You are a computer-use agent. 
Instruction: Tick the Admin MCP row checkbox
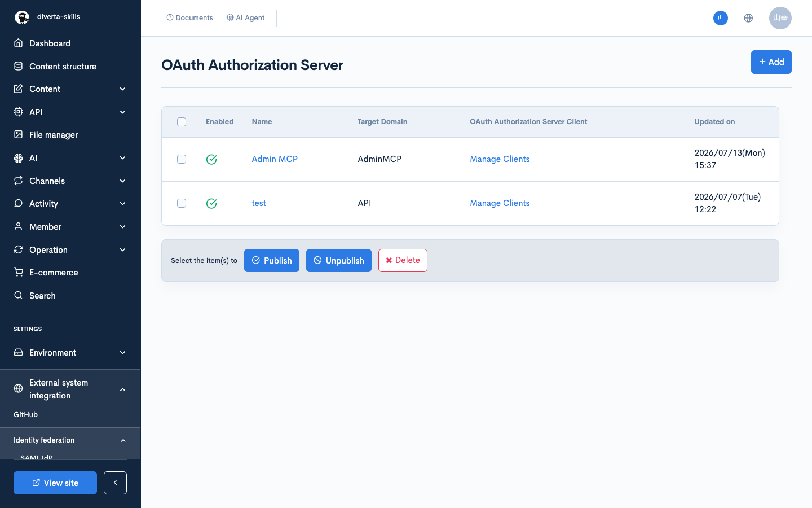[x=182, y=159]
